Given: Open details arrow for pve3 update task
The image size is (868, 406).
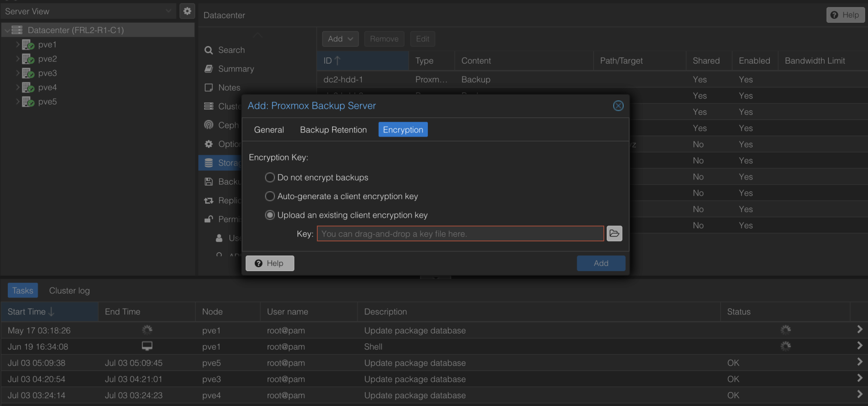Looking at the screenshot, I should point(860,378).
